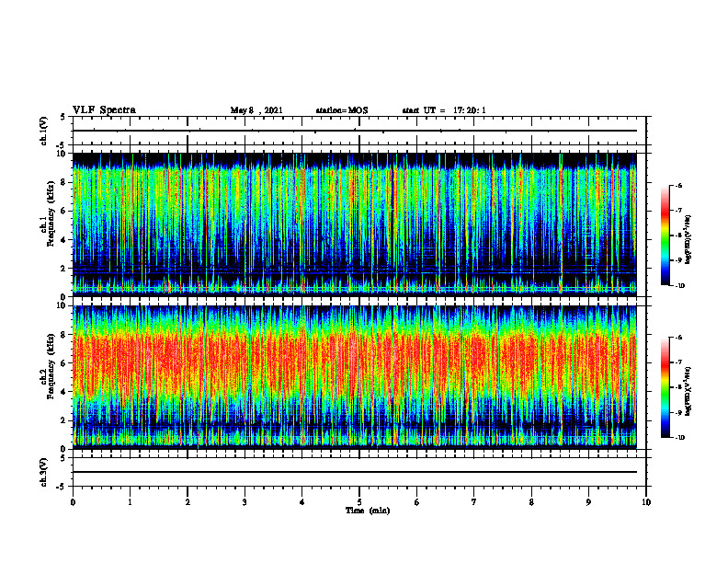Click the "-10" tick on ch.2 colorbar
Screen dimensions: 728x563
[679, 438]
